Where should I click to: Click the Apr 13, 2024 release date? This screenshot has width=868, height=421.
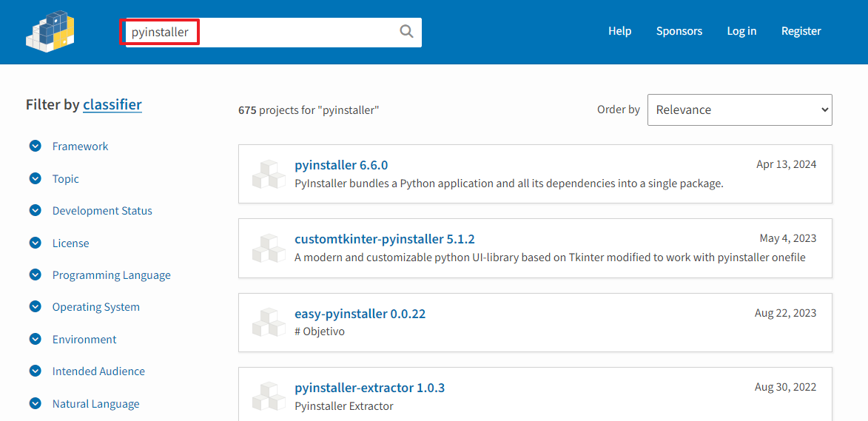tap(786, 164)
